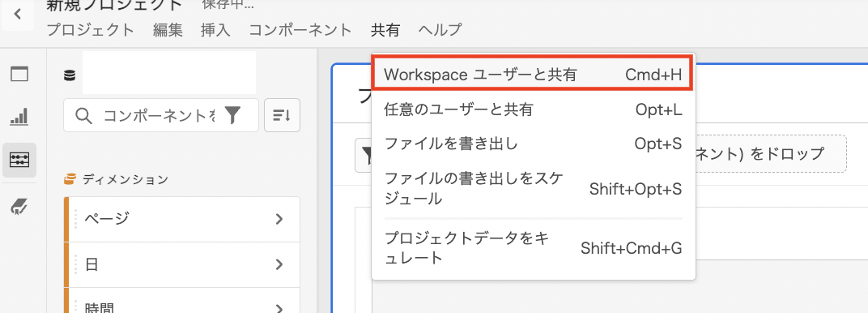Choose プロジェクトデータをキュレート
Image resolution: width=868 pixels, height=313 pixels.
coord(533,247)
